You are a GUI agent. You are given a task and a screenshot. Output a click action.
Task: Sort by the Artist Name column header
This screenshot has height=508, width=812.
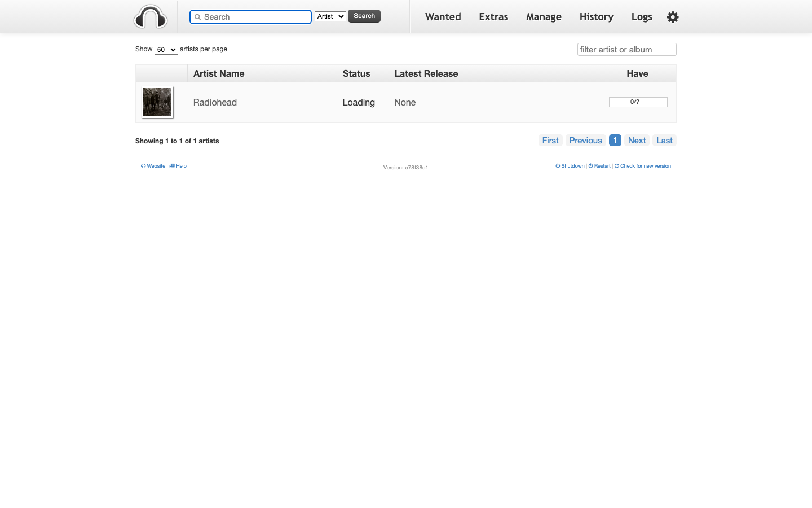[262, 73]
